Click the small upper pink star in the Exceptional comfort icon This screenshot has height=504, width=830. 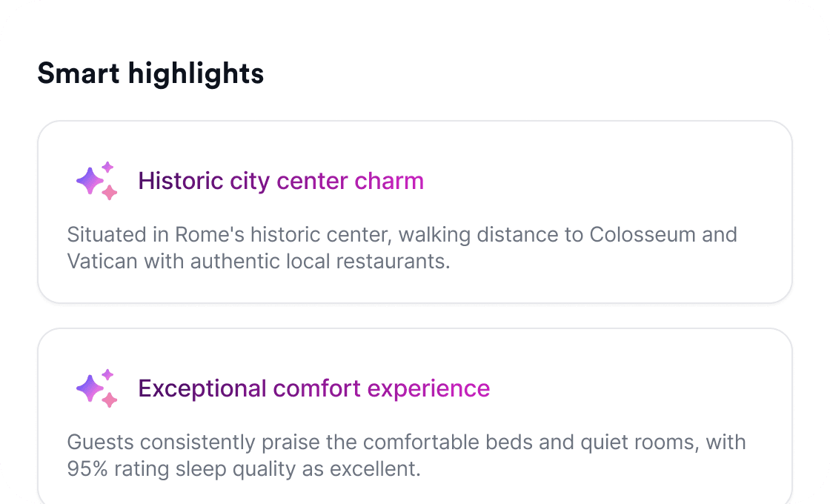point(107,374)
